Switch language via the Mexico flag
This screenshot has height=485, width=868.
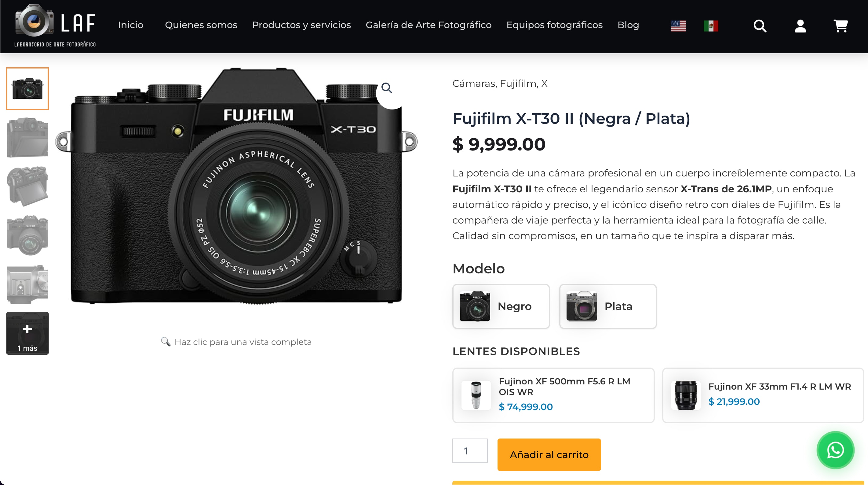[x=711, y=26]
